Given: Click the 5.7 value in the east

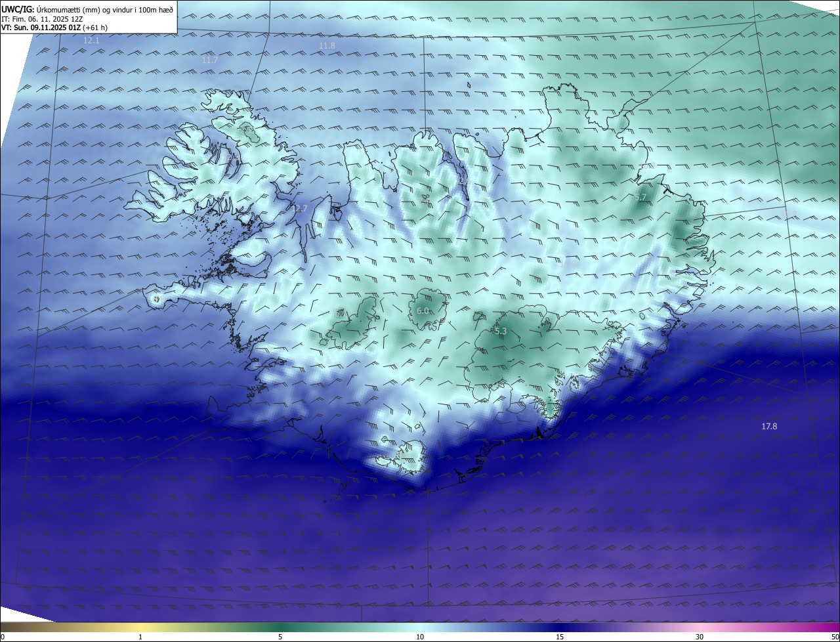Looking at the screenshot, I should [641, 197].
